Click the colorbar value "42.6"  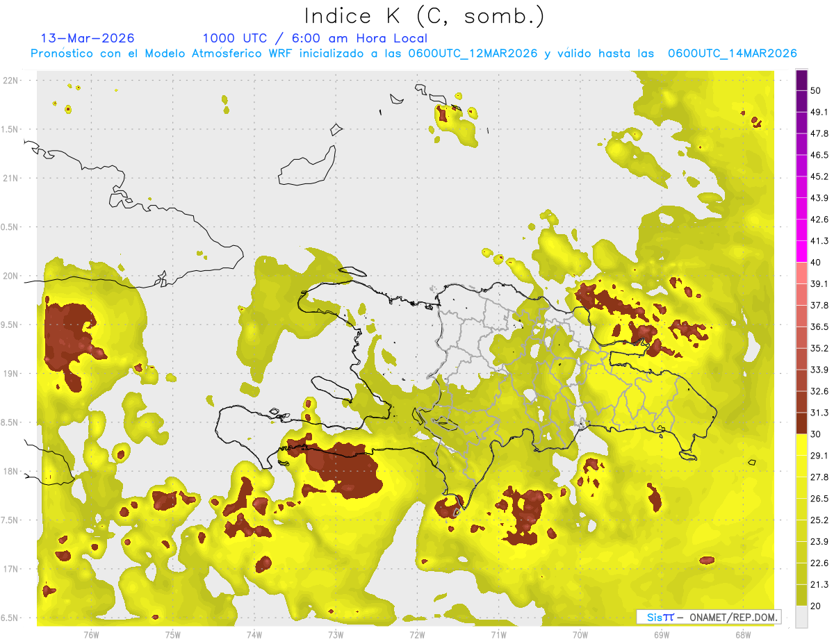(x=820, y=220)
